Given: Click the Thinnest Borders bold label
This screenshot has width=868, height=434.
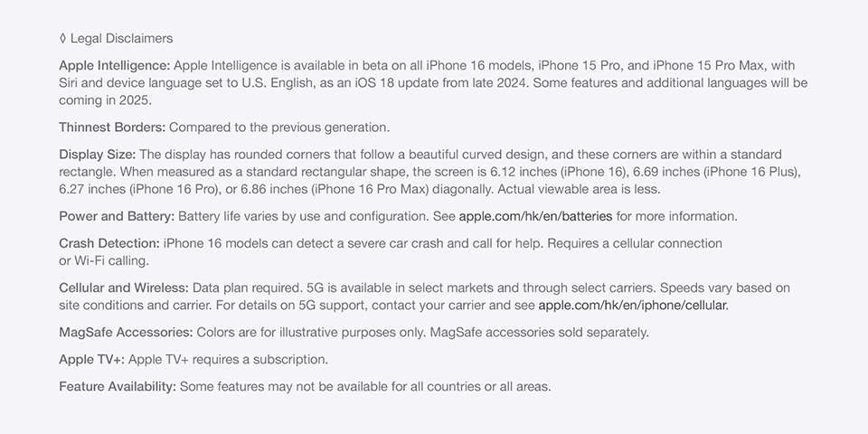Looking at the screenshot, I should (x=112, y=127).
